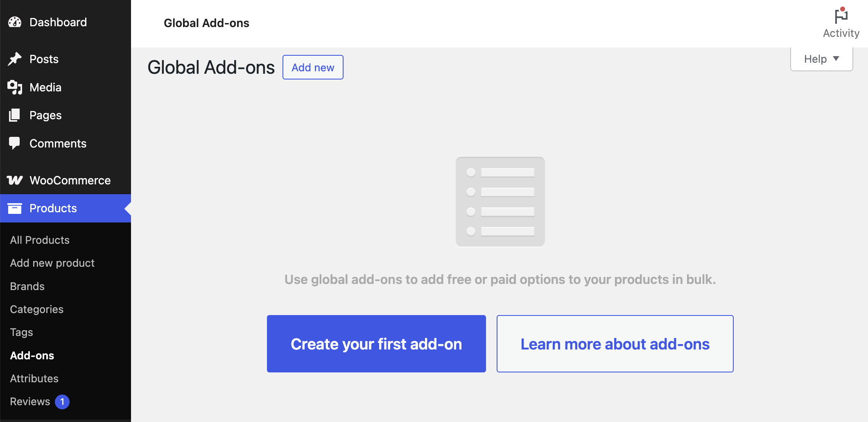Select the Products folder icon
Image resolution: width=868 pixels, height=422 pixels.
(x=15, y=208)
